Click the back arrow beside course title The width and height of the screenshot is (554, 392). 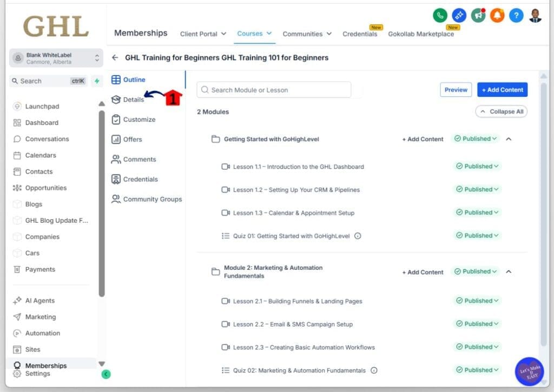click(115, 57)
